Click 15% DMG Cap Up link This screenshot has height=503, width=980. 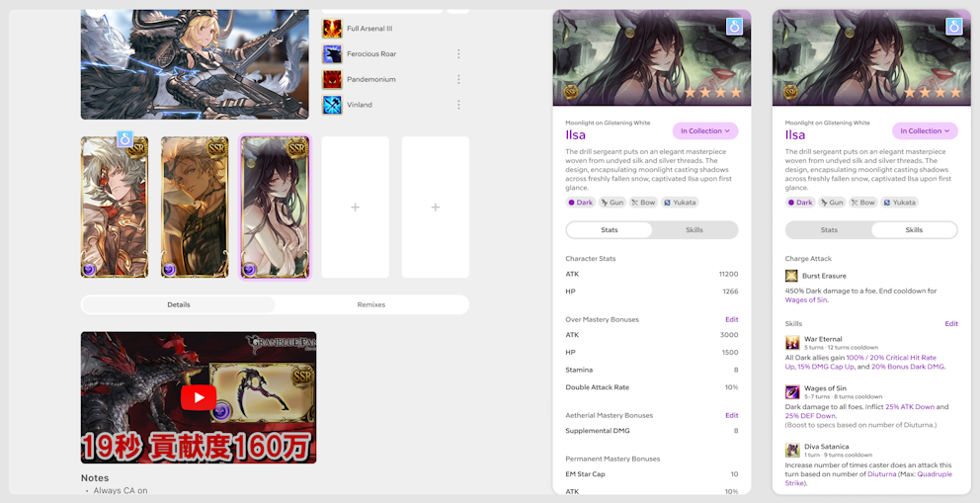(826, 367)
